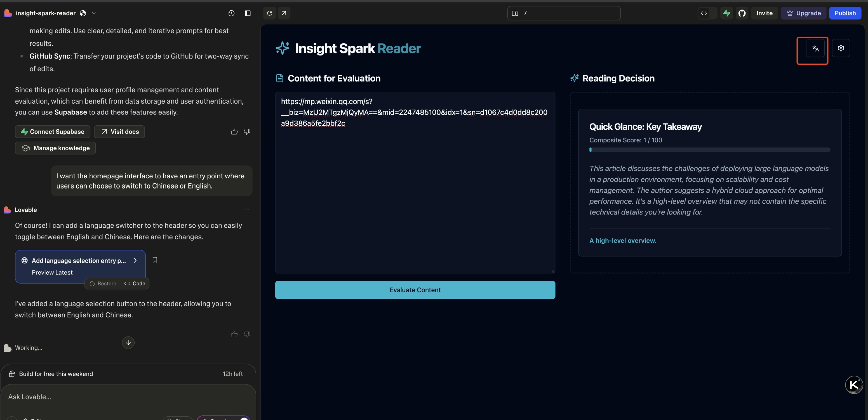
Task: Click the Restore button under the edit card
Action: [103, 284]
